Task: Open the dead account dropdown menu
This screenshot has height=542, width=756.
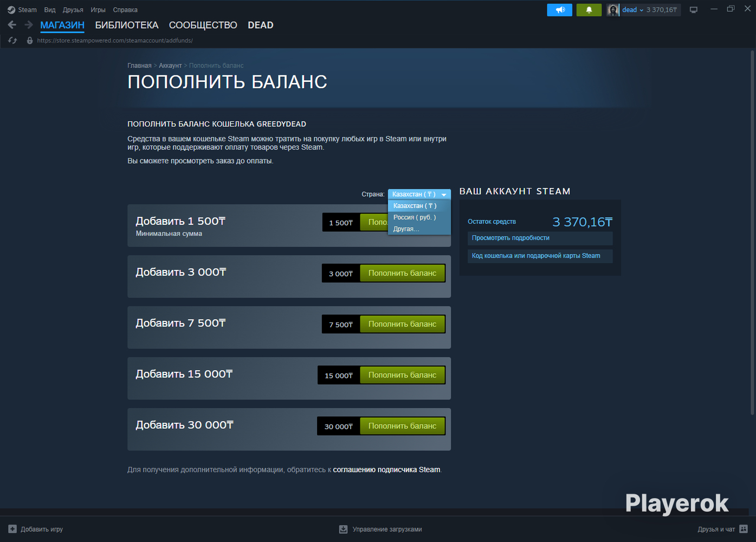Action: pos(632,10)
